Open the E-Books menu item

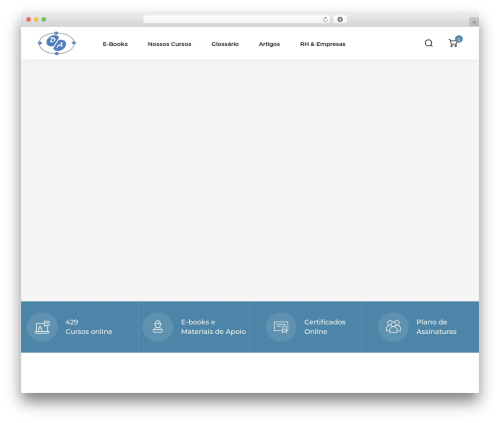coord(115,44)
